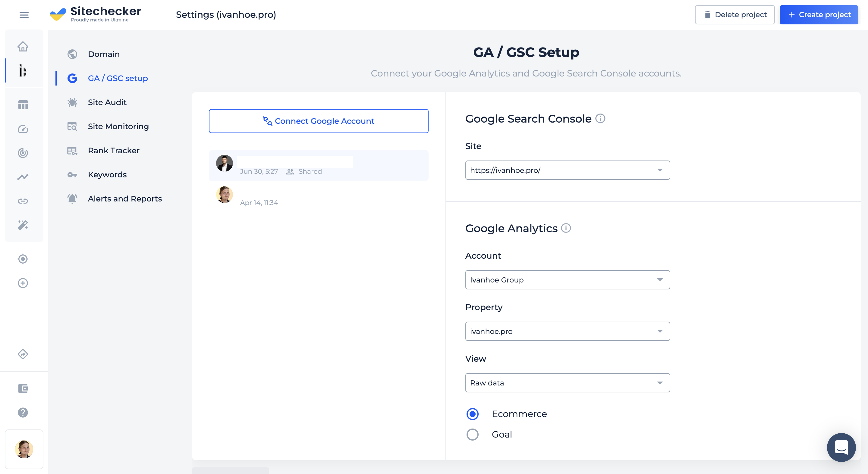Select the Goal radio button

472,434
